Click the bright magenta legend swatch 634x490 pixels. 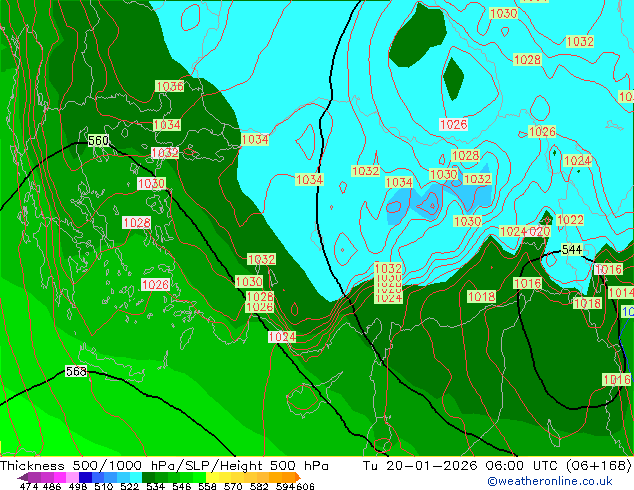click(x=60, y=477)
